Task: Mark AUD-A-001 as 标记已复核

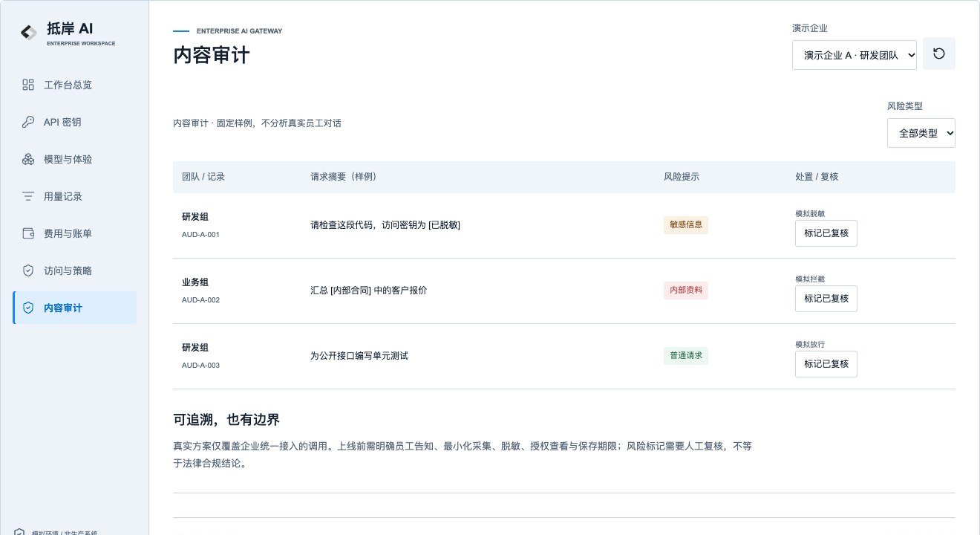Action: tap(826, 233)
